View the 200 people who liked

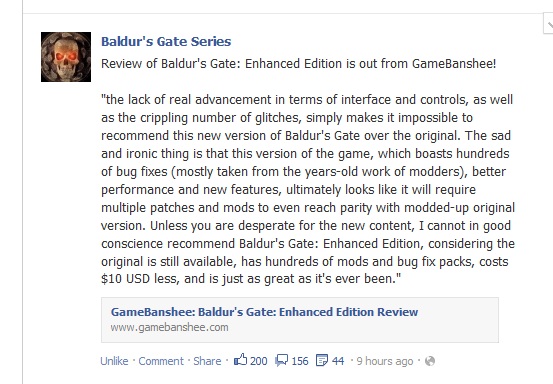(x=259, y=361)
